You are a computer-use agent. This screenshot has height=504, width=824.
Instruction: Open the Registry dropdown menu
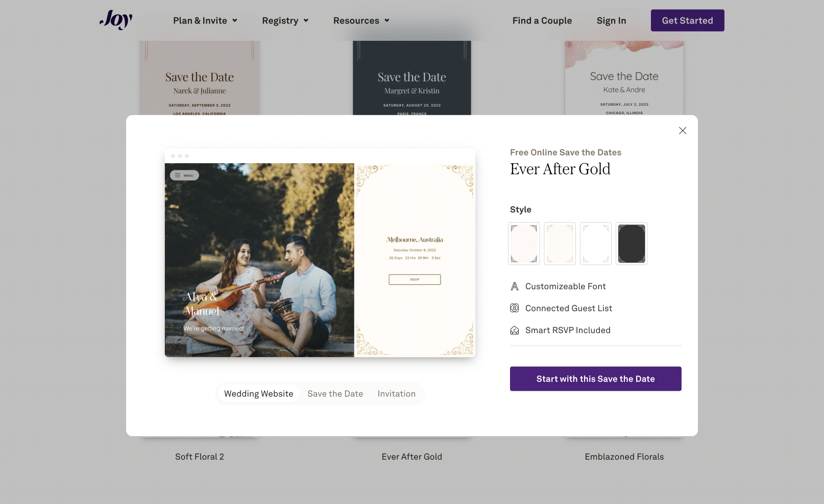pyautogui.click(x=285, y=20)
